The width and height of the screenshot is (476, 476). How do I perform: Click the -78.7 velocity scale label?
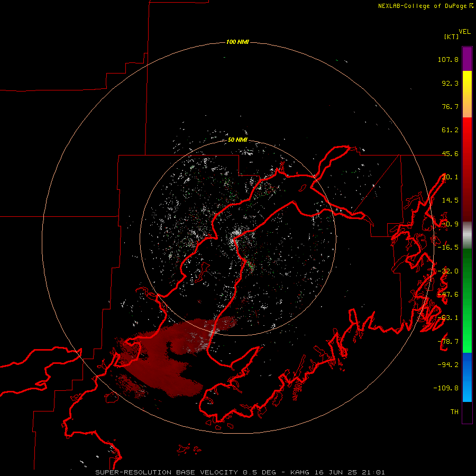click(x=448, y=342)
